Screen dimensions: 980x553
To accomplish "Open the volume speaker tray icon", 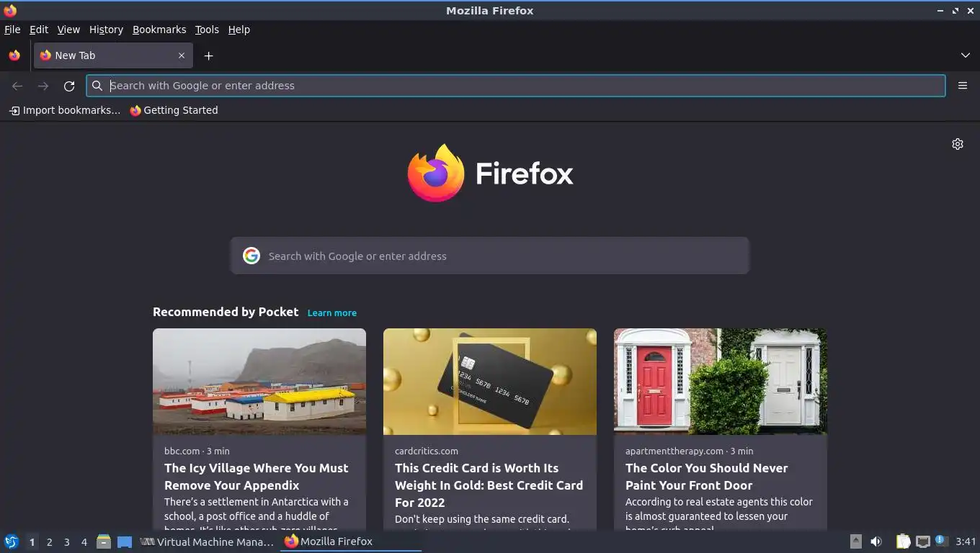I will [x=876, y=541].
